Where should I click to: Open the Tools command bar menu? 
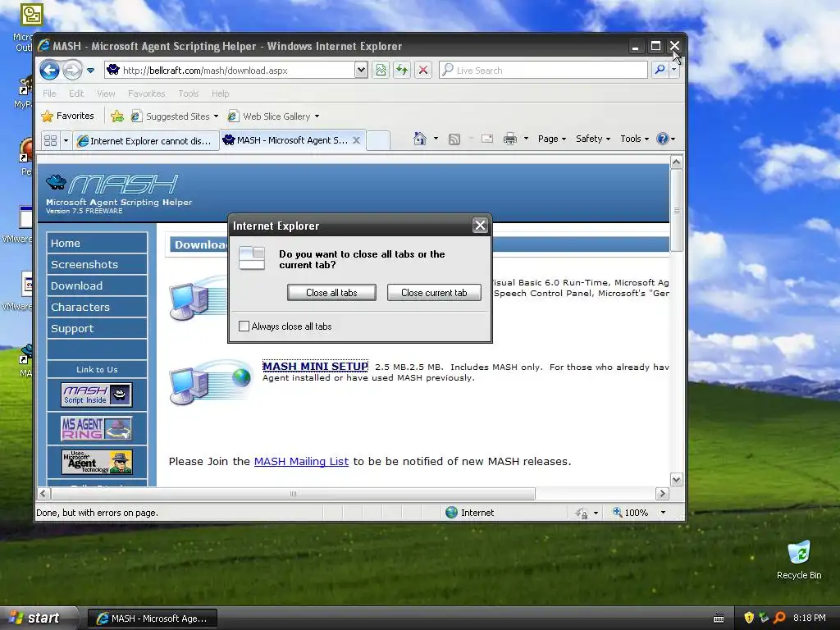click(x=634, y=139)
